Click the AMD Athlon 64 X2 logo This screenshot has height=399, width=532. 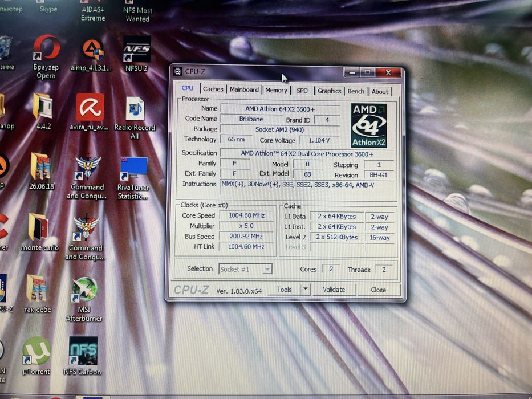pos(369,125)
